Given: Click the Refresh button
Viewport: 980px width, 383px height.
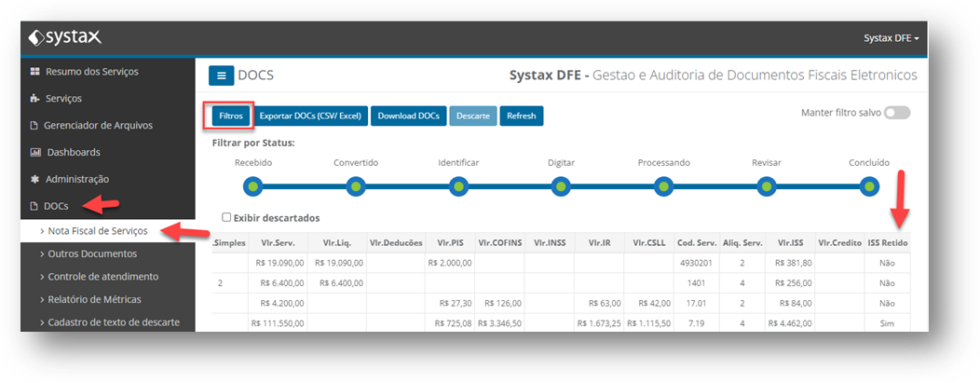Looking at the screenshot, I should 522,116.
